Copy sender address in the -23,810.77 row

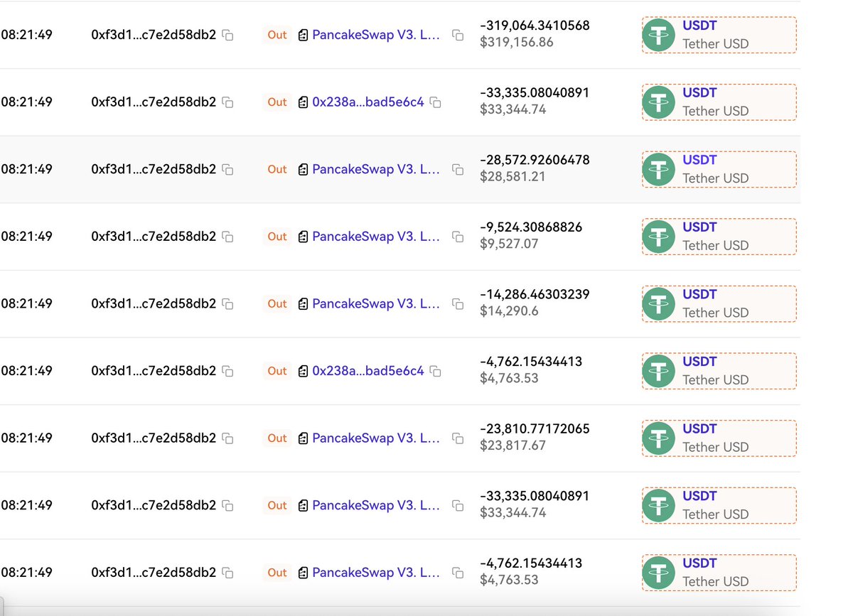point(227,438)
